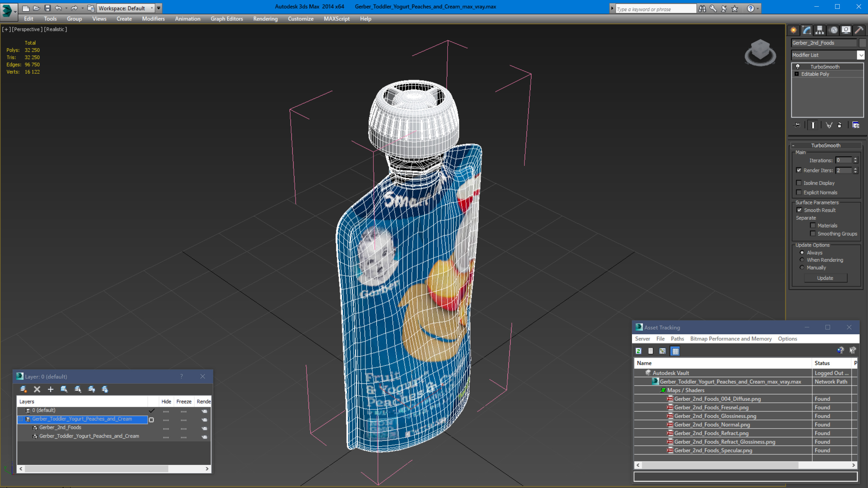Image resolution: width=868 pixels, height=488 pixels.
Task: Click the Redo arrow icon
Action: pyautogui.click(x=74, y=8)
